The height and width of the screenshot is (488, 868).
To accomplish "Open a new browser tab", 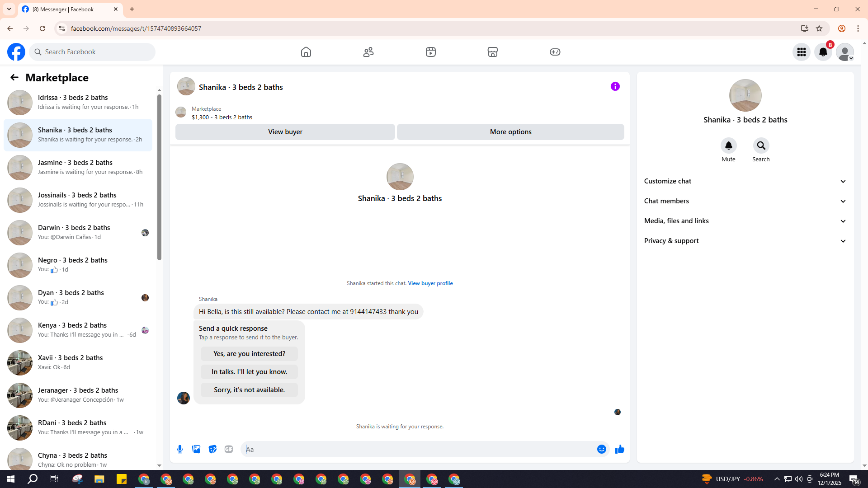I will click(x=132, y=9).
